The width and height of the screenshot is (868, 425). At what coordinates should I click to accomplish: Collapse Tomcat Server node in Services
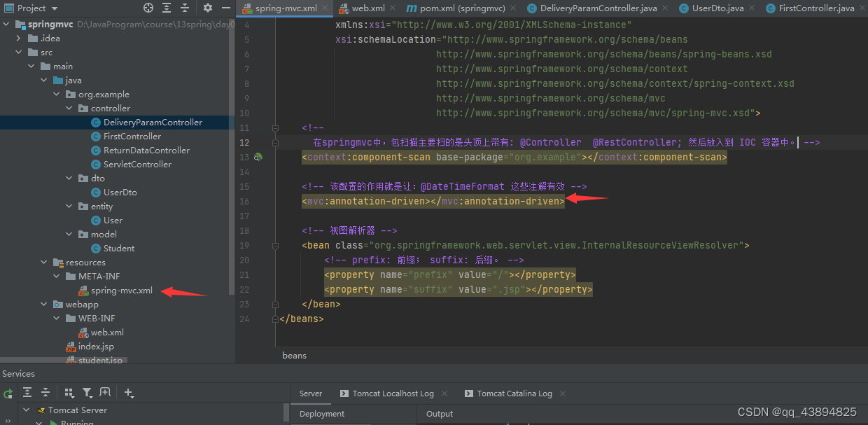[x=27, y=410]
